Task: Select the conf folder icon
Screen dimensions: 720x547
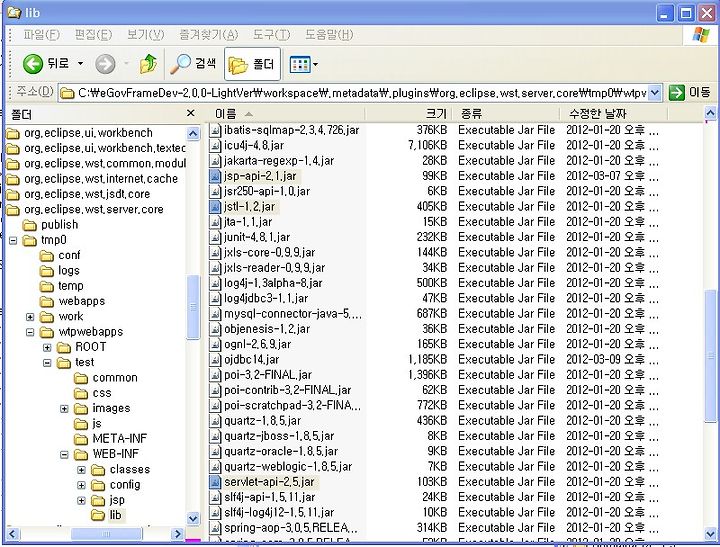Action: click(47, 256)
